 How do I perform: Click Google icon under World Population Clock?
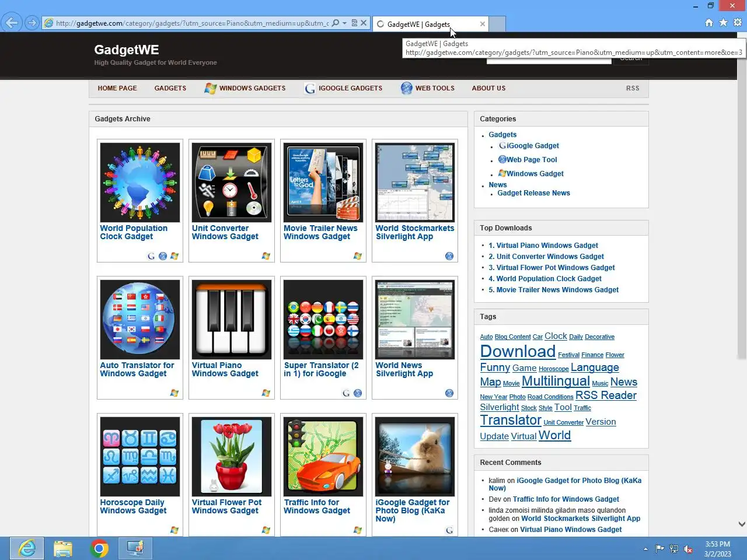151,256
